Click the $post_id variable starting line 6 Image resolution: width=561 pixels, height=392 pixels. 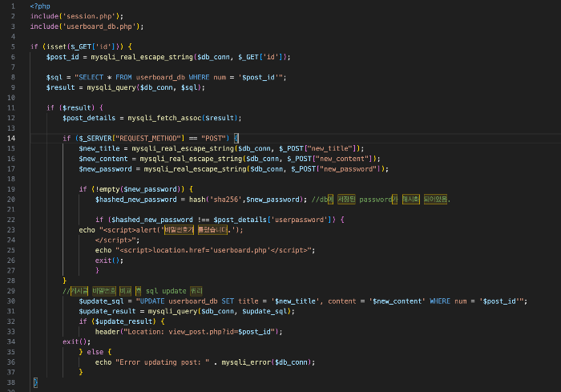point(63,57)
